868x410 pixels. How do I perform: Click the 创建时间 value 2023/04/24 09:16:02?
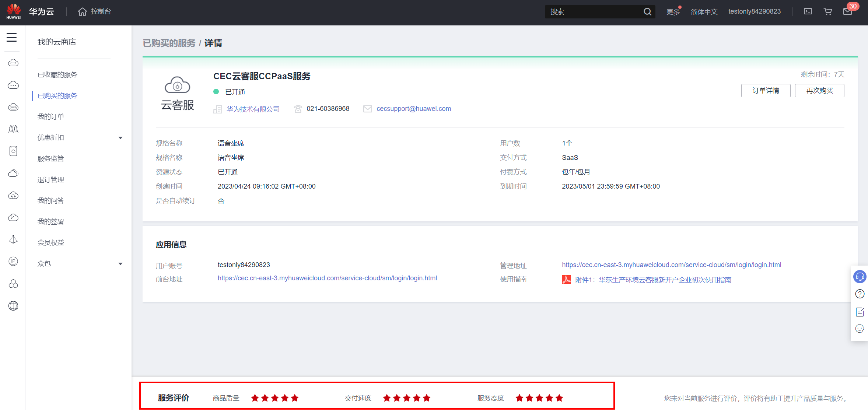(x=267, y=186)
